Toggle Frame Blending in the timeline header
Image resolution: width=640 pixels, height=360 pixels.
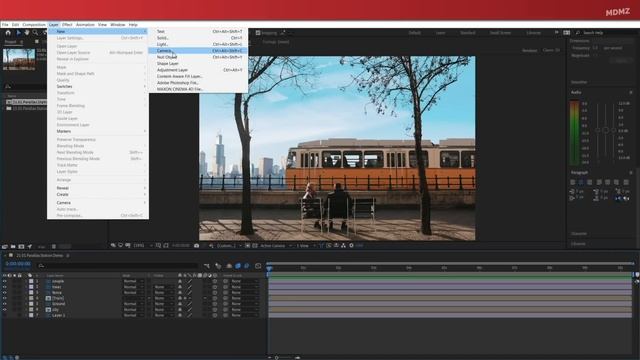coord(238,266)
